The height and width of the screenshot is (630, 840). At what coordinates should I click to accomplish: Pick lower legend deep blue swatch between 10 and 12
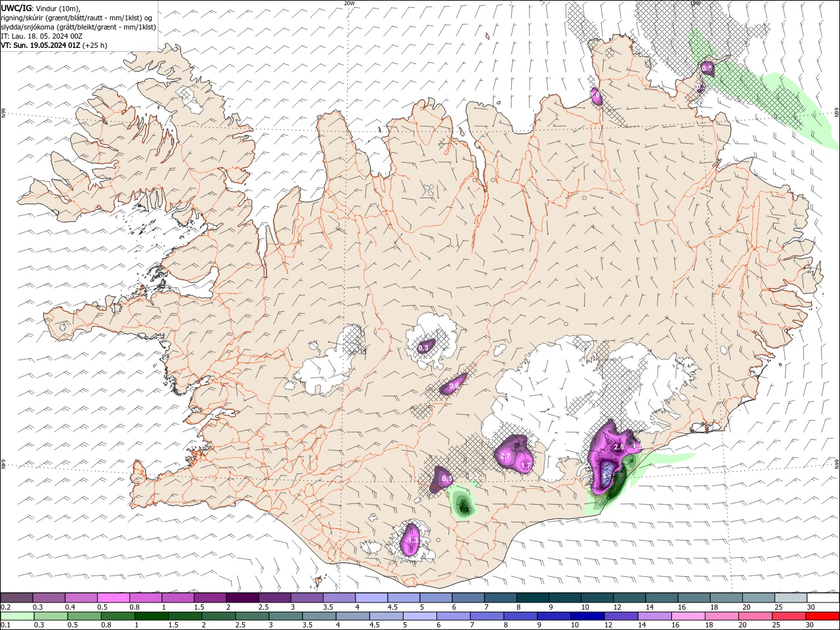587,616
